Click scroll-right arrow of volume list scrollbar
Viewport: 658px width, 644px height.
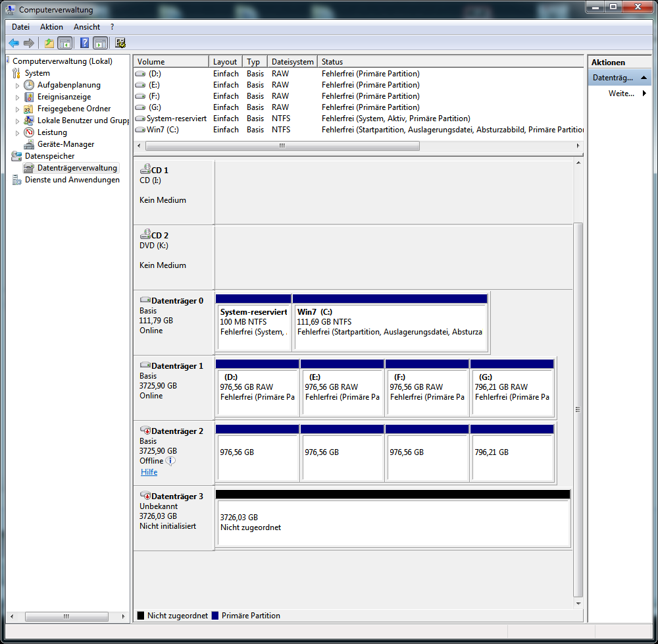click(578, 146)
